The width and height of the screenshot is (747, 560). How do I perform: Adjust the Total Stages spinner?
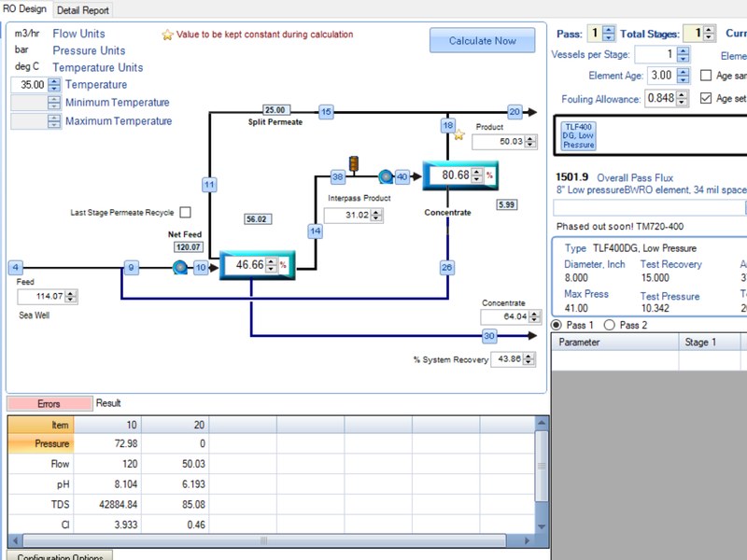(x=709, y=34)
